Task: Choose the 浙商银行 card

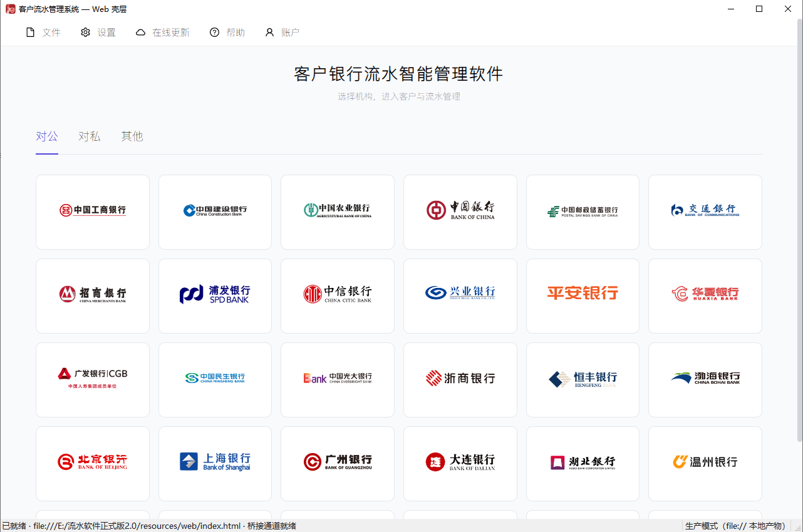Action: point(460,380)
